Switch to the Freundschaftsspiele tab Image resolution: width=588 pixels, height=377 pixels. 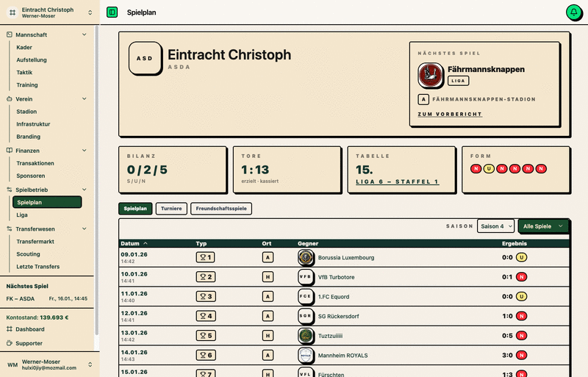click(221, 209)
